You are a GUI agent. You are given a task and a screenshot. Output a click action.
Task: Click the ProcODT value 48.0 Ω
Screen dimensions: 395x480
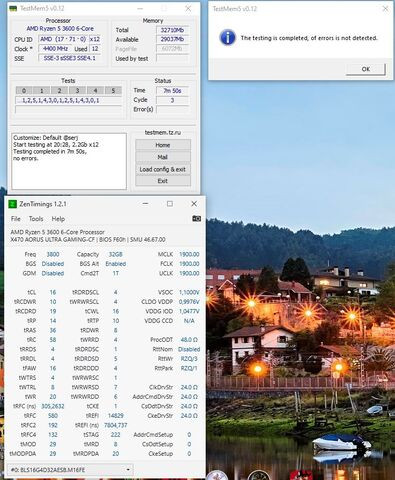pyautogui.click(x=189, y=340)
